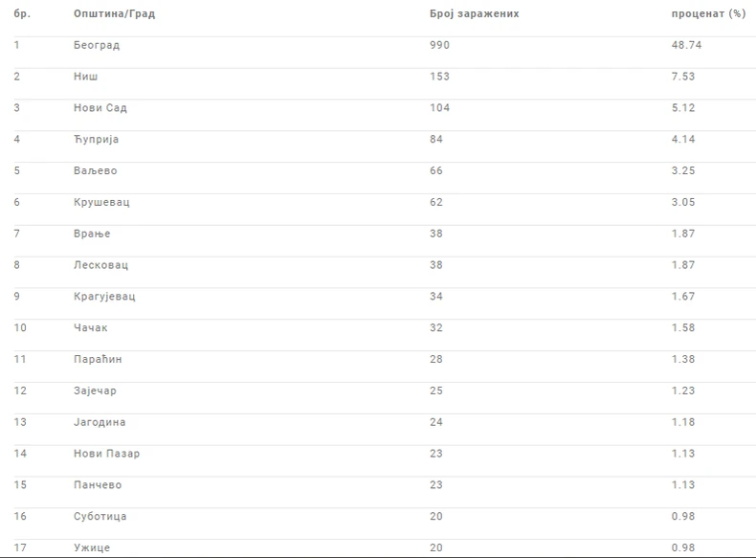This screenshot has width=756, height=558.
Task: Click the Крагујевац city cell
Action: click(x=104, y=297)
